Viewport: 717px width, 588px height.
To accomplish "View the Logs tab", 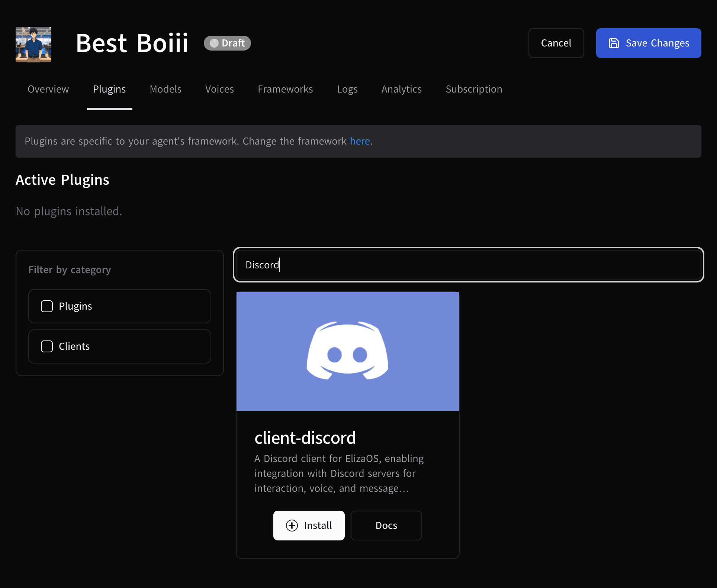I will pos(347,89).
